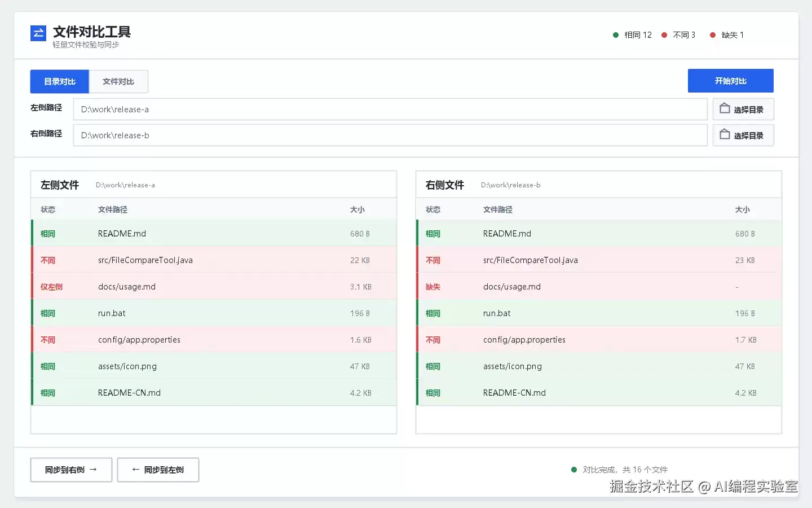Click folder icon beside right path field
The width and height of the screenshot is (812, 508).
coord(725,134)
